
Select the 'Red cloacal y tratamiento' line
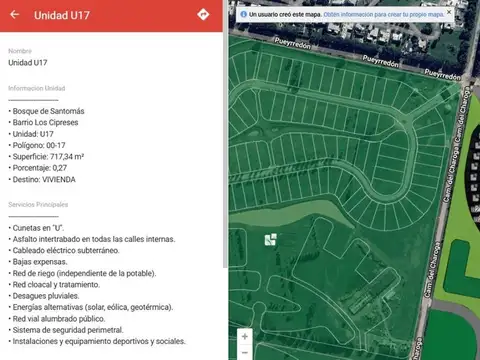54,285
